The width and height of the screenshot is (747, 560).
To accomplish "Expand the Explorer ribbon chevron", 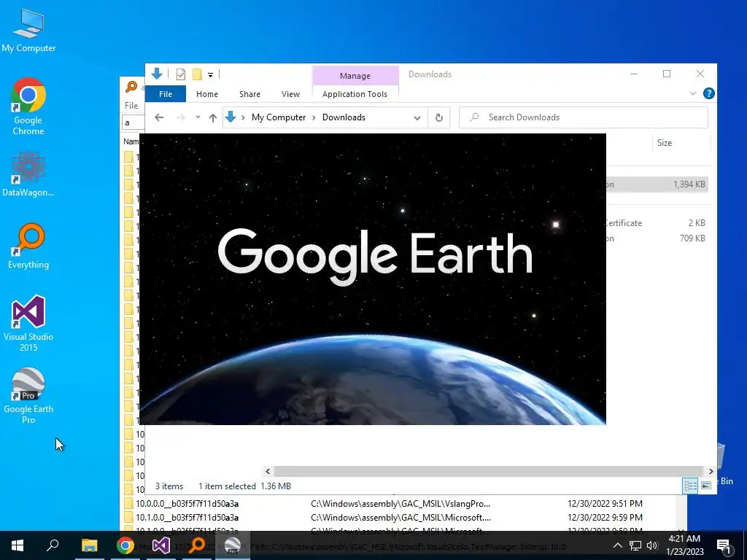I will click(x=693, y=94).
